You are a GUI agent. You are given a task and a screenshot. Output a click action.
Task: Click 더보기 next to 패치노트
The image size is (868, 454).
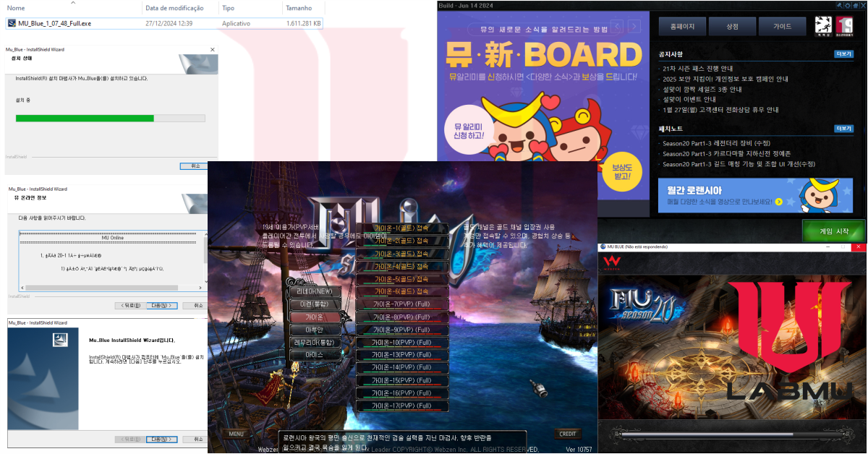(843, 128)
